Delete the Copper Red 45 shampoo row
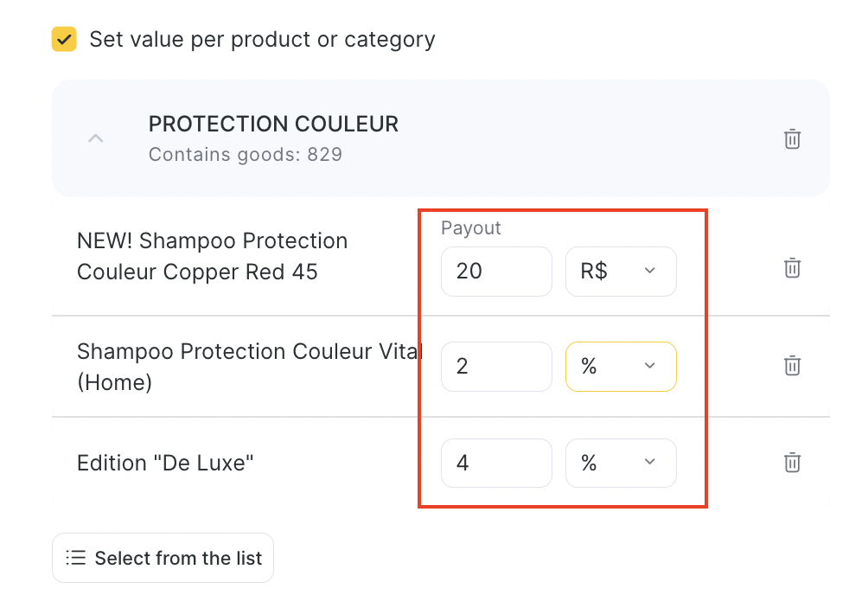 pyautogui.click(x=792, y=268)
